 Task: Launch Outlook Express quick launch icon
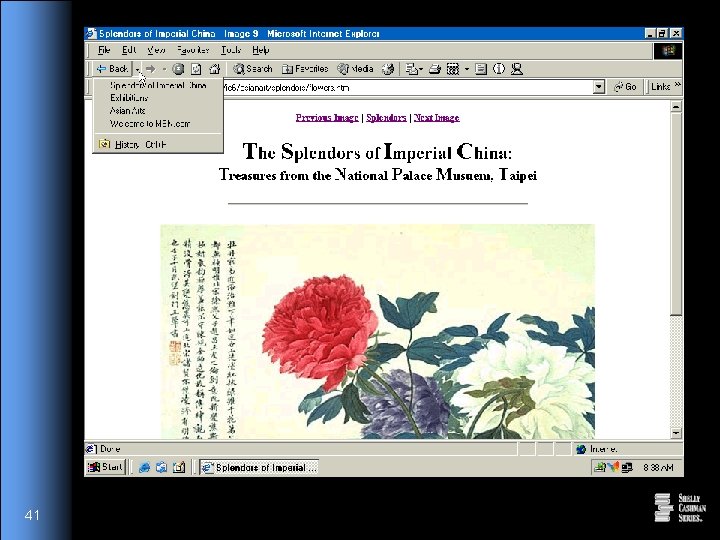tap(161, 467)
